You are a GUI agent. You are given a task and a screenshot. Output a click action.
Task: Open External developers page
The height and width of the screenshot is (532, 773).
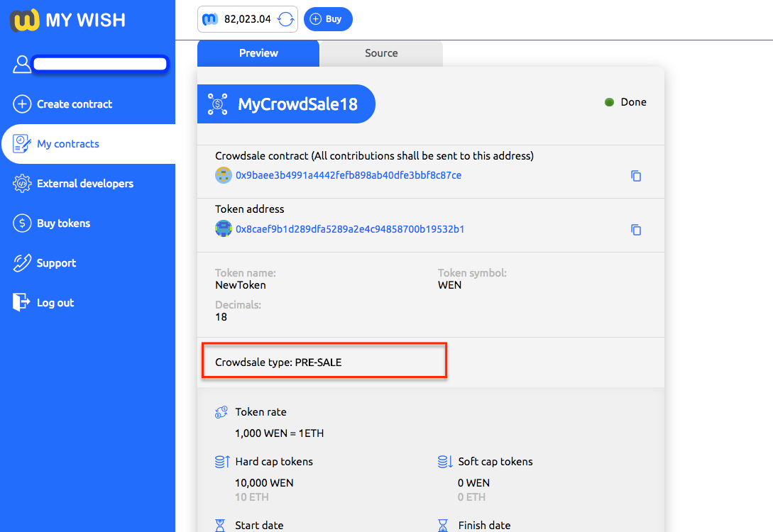click(x=85, y=184)
